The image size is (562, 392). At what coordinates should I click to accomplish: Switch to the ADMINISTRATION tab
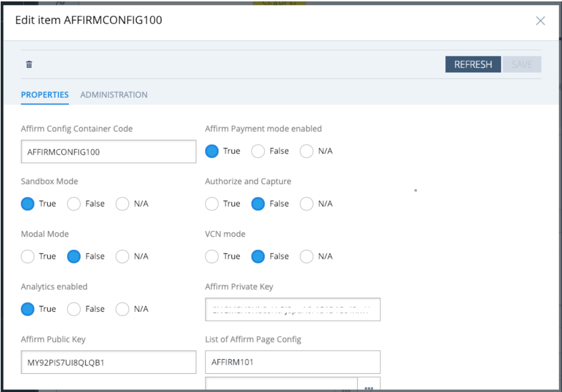[114, 95]
